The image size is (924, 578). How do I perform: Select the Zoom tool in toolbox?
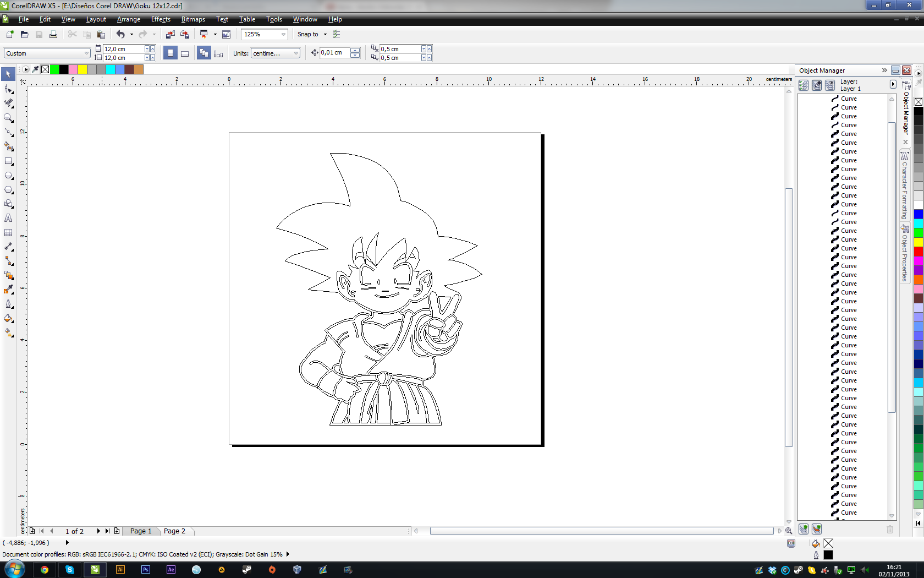(x=8, y=118)
